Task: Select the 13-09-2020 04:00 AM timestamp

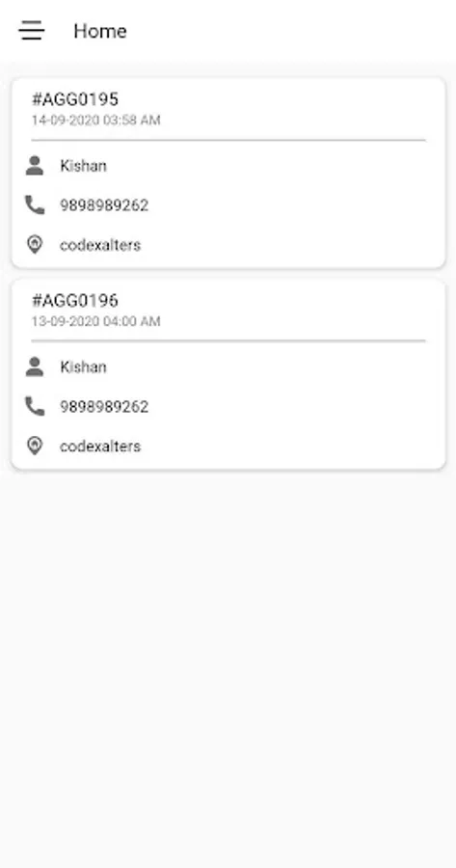Action: coord(95,321)
